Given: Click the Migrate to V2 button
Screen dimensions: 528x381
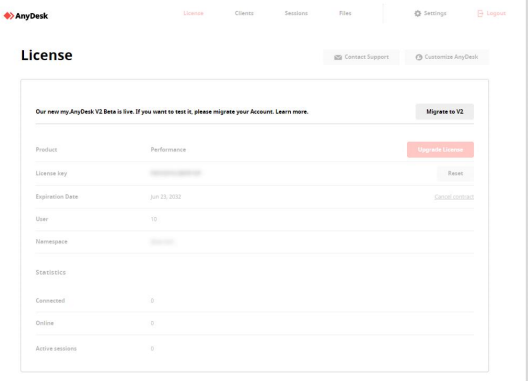Looking at the screenshot, I should [444, 112].
